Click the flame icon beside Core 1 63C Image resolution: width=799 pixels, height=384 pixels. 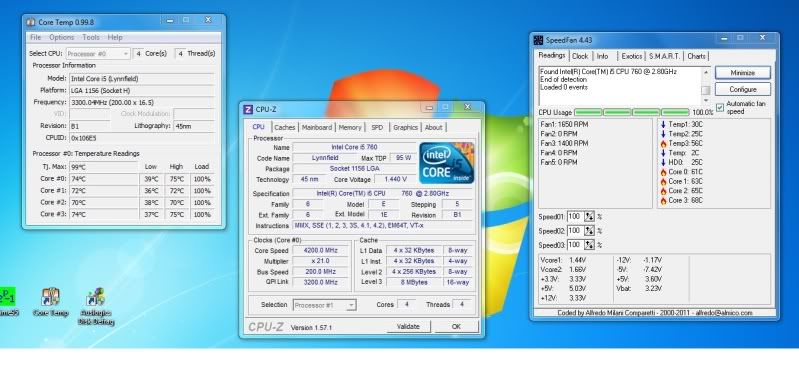pyautogui.click(x=663, y=182)
